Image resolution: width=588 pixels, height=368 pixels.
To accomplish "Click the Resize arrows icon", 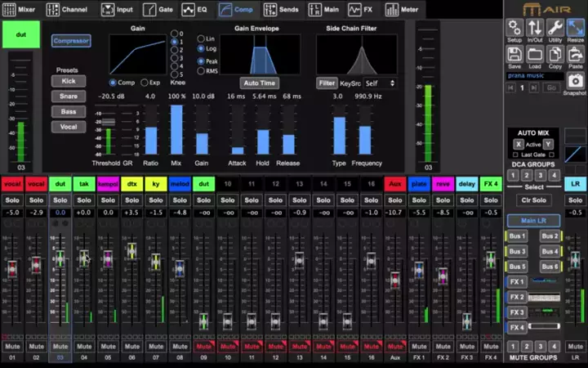I will click(576, 29).
